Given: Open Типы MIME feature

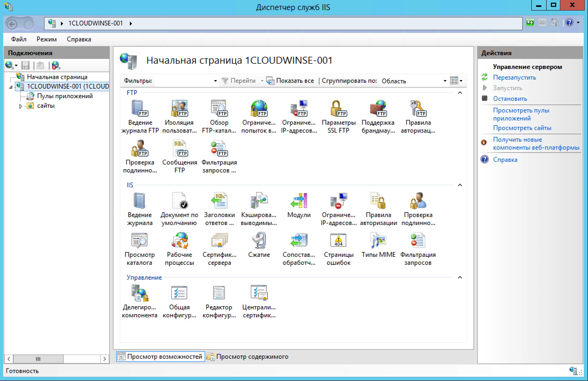Looking at the screenshot, I should coord(378,245).
